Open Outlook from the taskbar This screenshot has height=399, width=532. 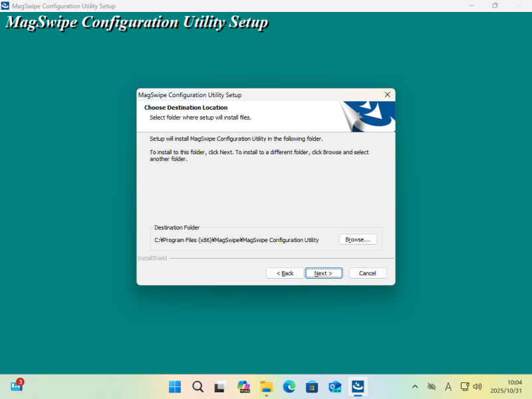pyautogui.click(x=335, y=386)
